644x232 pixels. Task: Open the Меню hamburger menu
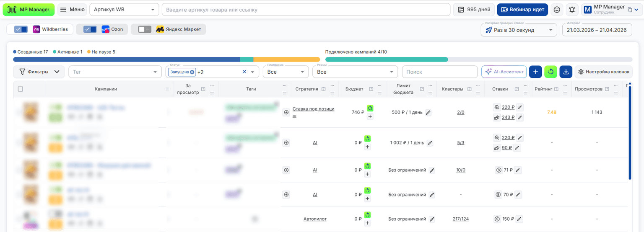[x=72, y=10]
